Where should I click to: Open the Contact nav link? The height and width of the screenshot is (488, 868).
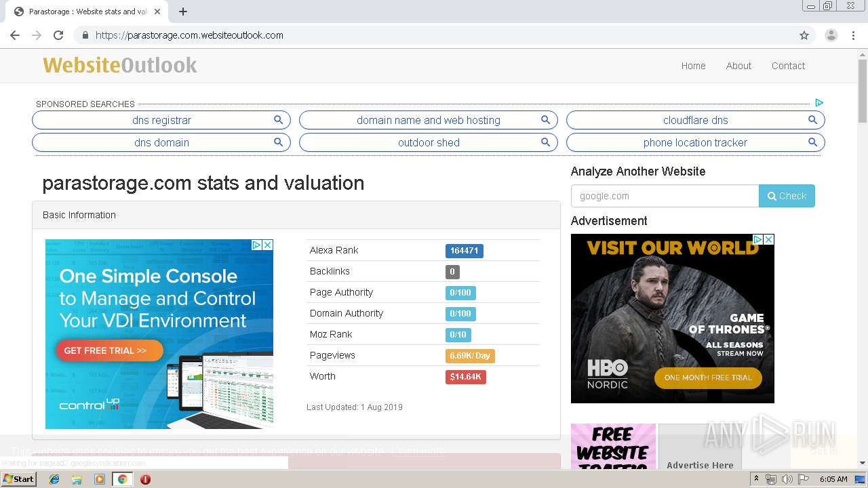coord(788,66)
